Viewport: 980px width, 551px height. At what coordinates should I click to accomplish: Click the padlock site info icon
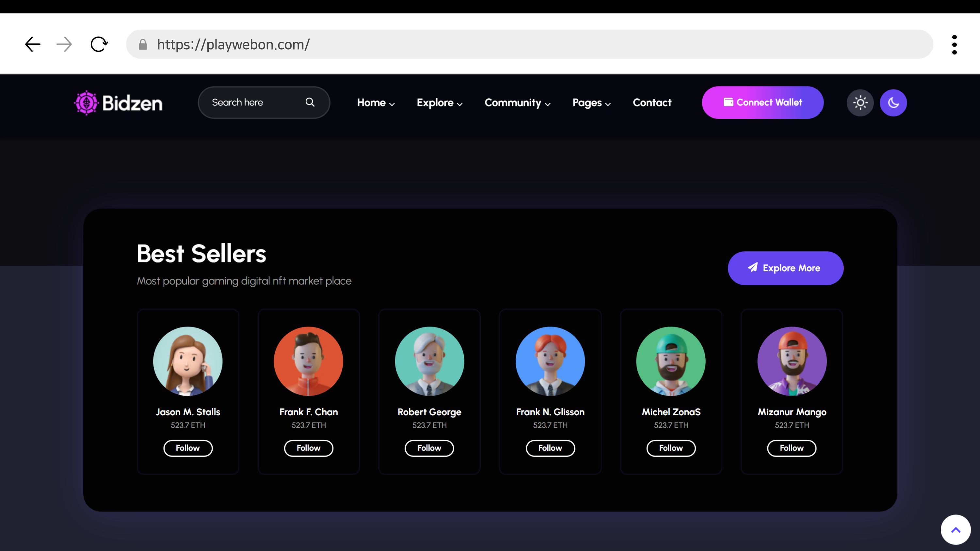point(143,44)
